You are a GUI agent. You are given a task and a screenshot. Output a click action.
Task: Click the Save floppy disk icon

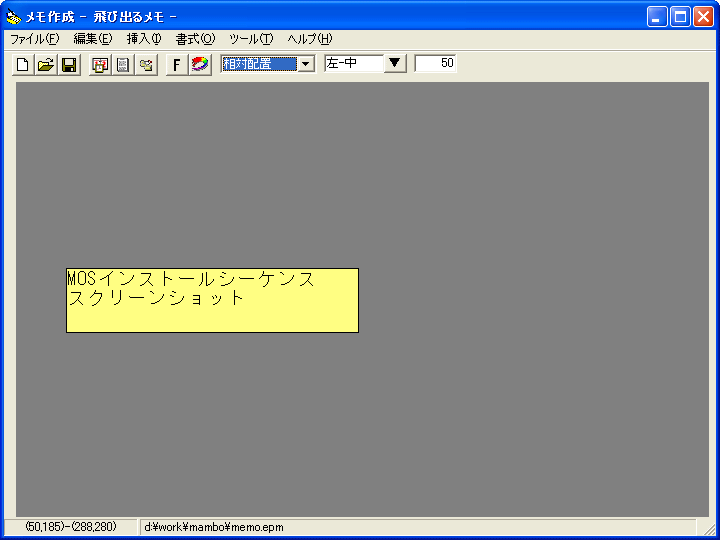click(x=69, y=65)
